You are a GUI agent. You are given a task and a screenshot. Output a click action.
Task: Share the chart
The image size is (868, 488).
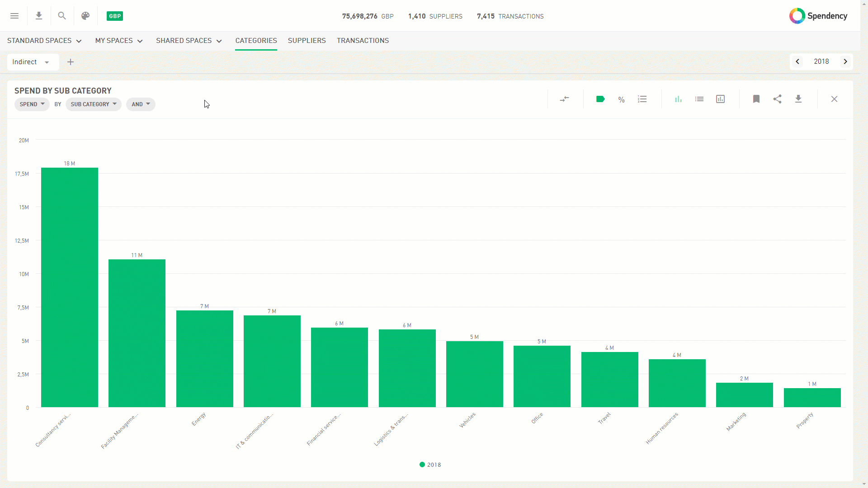(x=778, y=99)
